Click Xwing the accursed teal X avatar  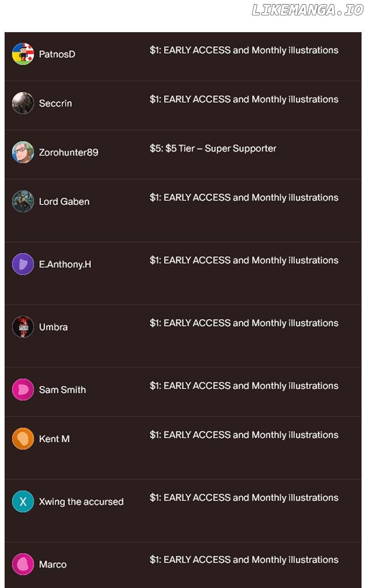tap(23, 502)
